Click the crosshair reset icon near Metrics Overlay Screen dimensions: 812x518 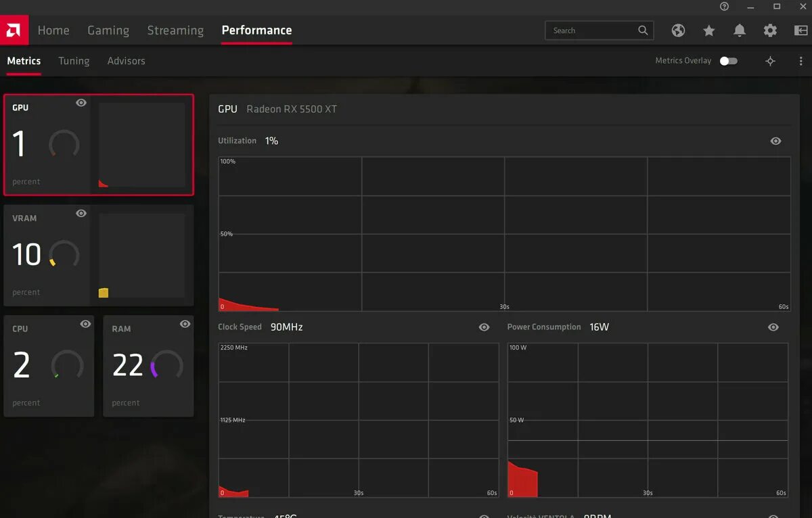click(x=770, y=60)
